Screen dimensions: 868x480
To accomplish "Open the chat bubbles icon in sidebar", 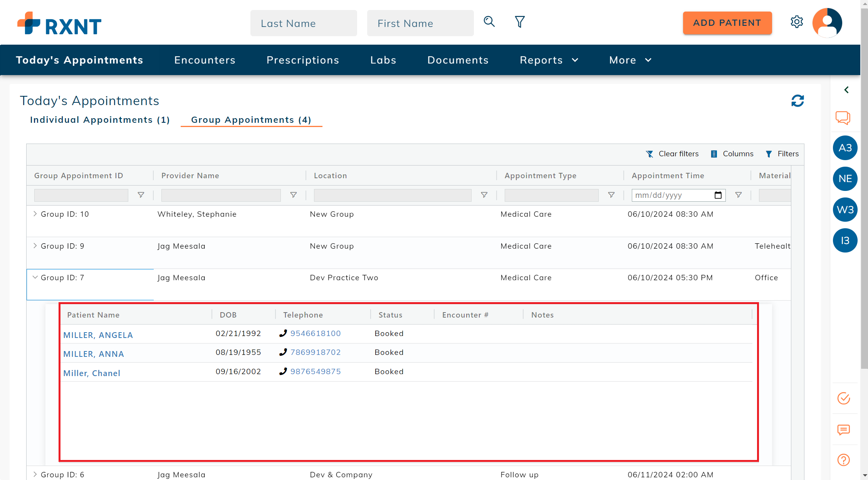I will click(843, 118).
